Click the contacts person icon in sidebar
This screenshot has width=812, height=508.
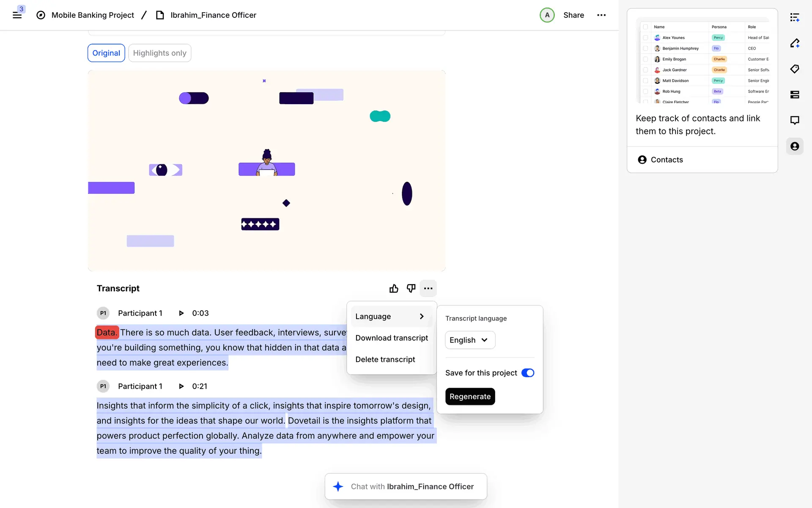(x=795, y=146)
